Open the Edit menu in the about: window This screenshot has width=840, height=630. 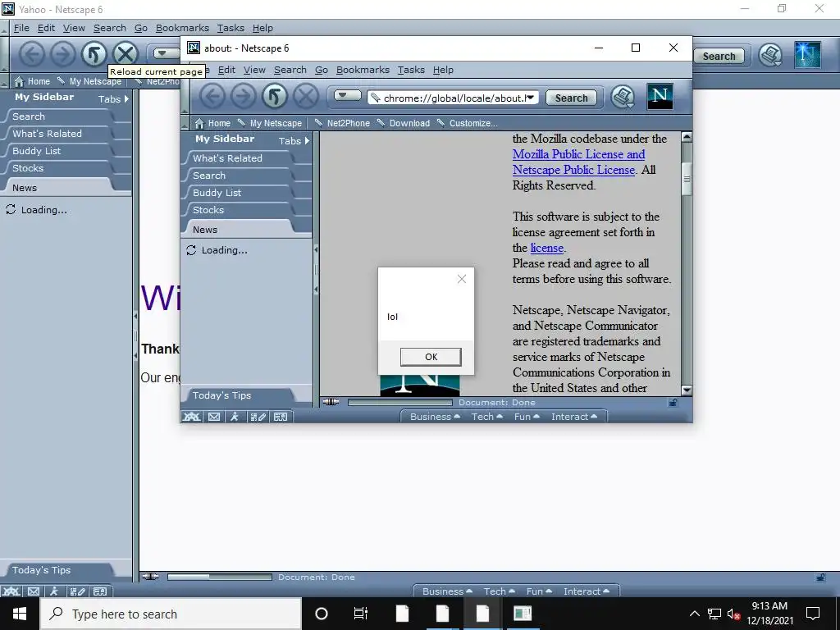(x=226, y=70)
